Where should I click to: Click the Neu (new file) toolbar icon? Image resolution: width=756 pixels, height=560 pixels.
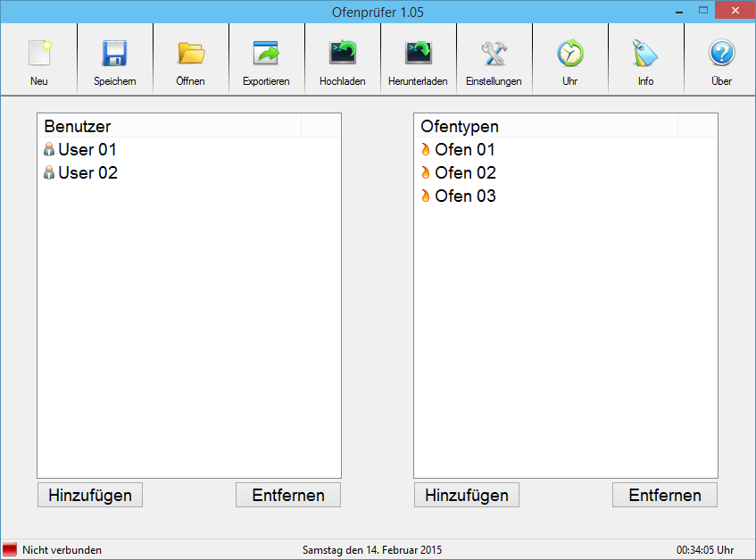tap(38, 54)
